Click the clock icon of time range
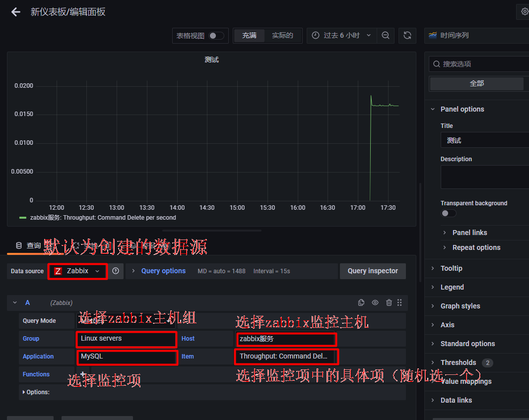The image size is (529, 420). 316,35
